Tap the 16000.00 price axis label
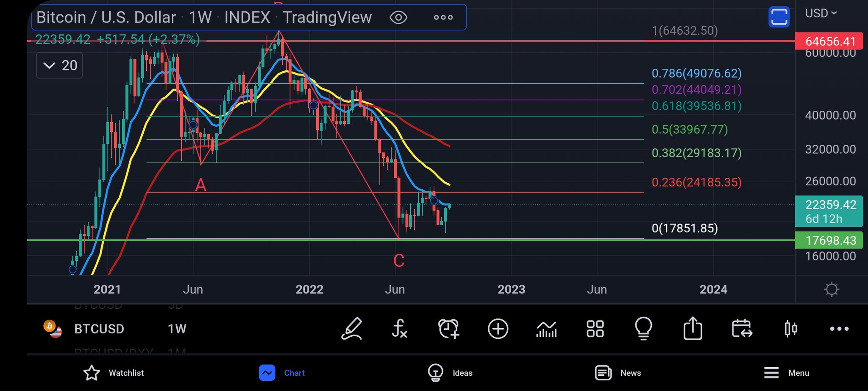This screenshot has width=868, height=391. 830,256
